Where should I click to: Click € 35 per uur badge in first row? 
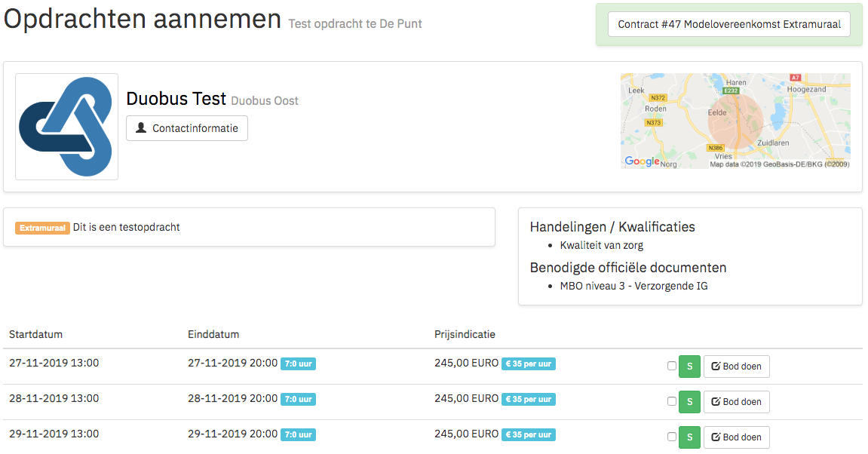point(528,364)
